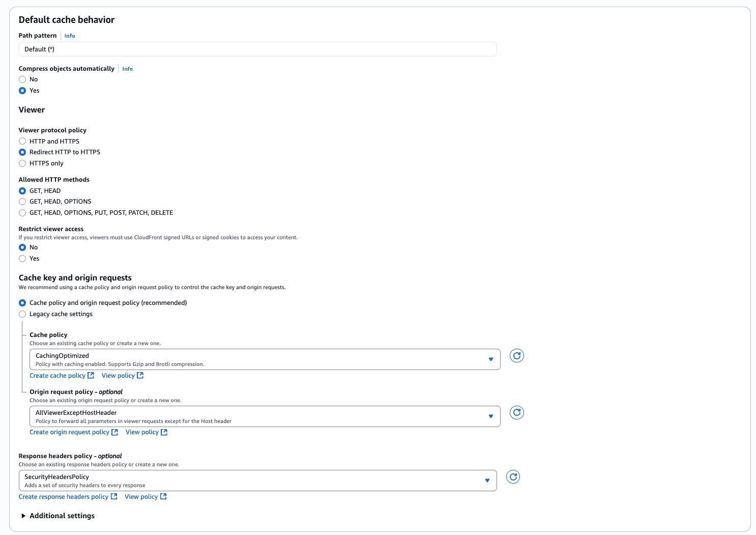Viewport: 756px width, 535px height.
Task: Click external icon next to cache View policy
Action: 140,375
